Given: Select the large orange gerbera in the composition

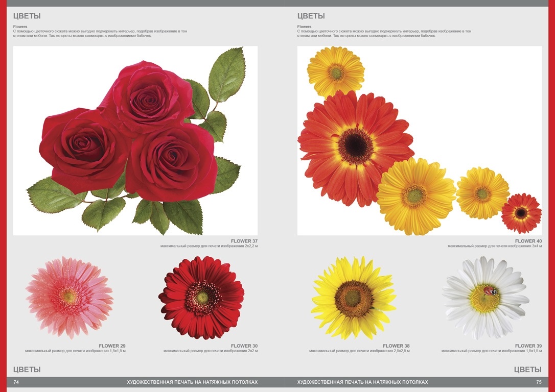Looking at the screenshot, I should pyautogui.click(x=355, y=146).
